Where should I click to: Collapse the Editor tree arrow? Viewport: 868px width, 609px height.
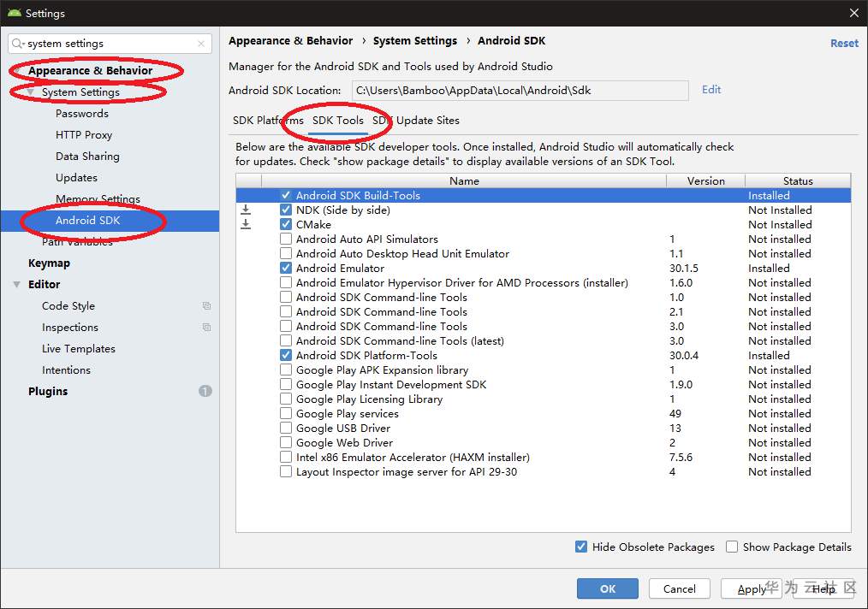point(17,284)
